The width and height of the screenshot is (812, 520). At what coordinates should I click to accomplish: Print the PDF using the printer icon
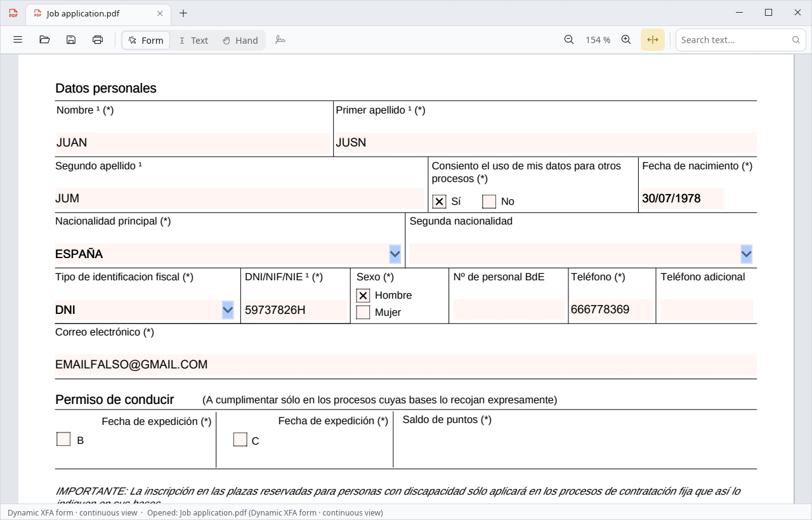tap(98, 40)
